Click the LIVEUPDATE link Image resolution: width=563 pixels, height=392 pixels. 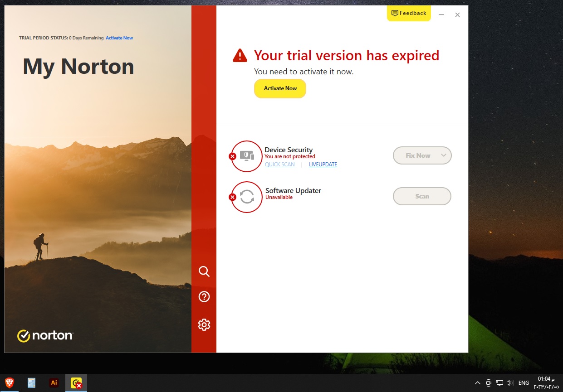point(323,165)
